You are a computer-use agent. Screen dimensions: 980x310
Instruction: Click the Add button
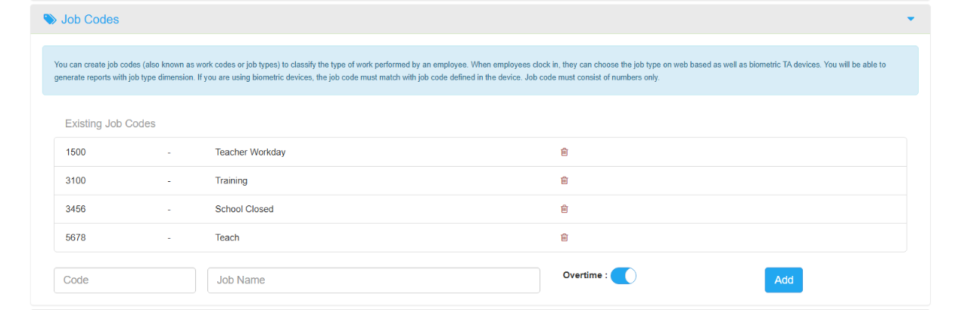783,280
